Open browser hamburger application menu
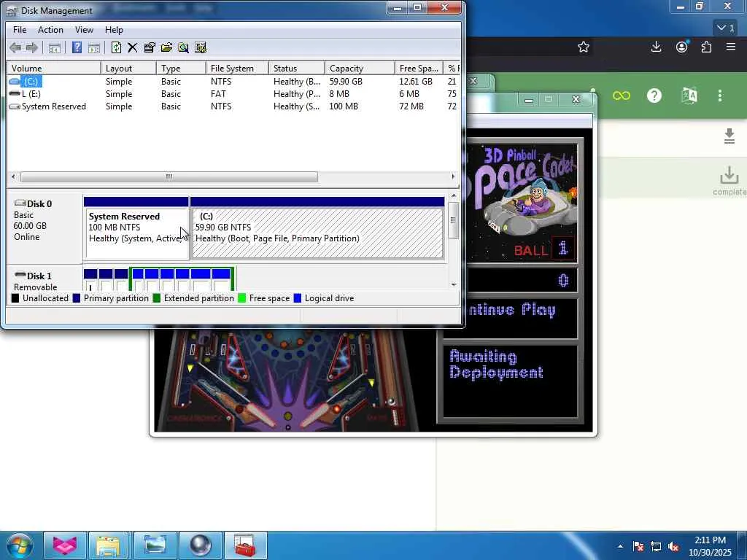The width and height of the screenshot is (747, 560). (731, 47)
